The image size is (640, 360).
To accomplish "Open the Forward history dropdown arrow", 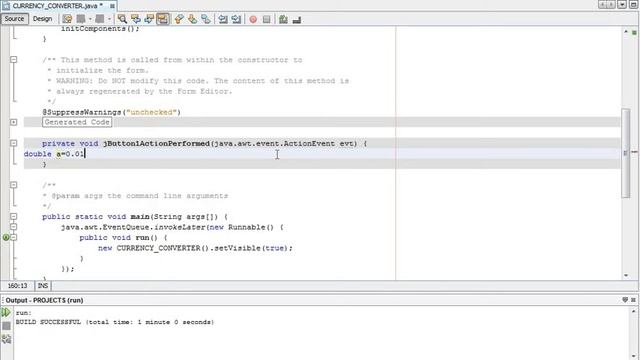I will pos(109,19).
